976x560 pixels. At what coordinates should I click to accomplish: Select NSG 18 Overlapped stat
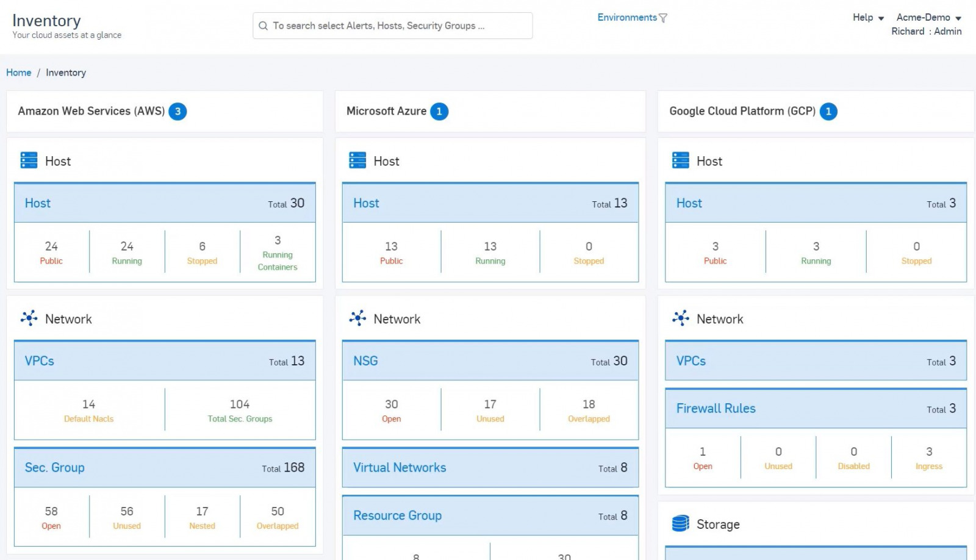(589, 411)
